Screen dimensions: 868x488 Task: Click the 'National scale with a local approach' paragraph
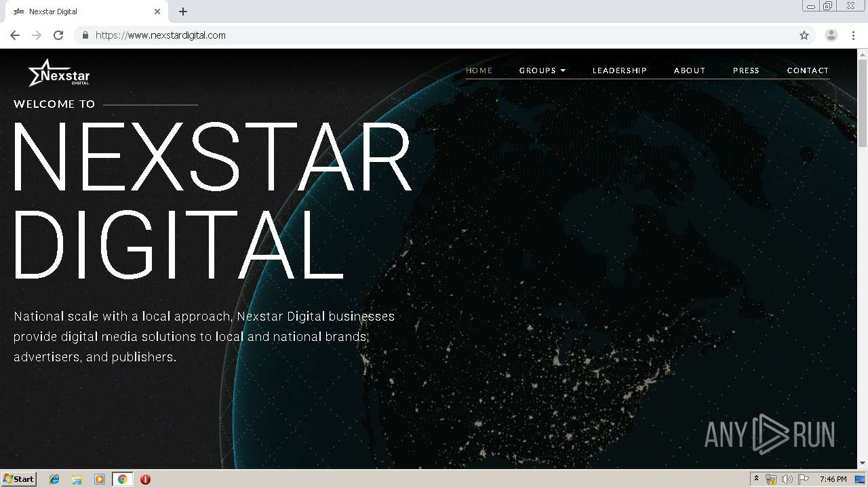coord(204,336)
